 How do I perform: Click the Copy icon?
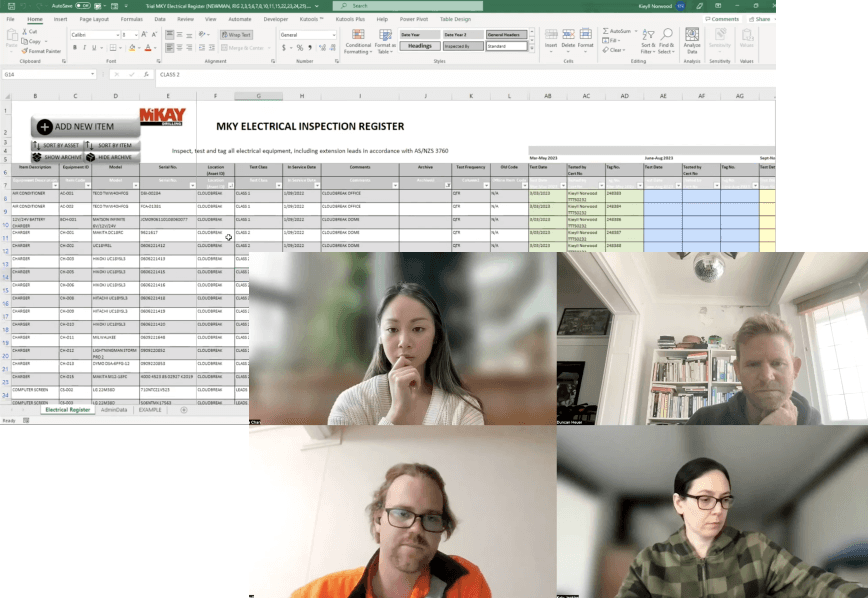click(24, 42)
